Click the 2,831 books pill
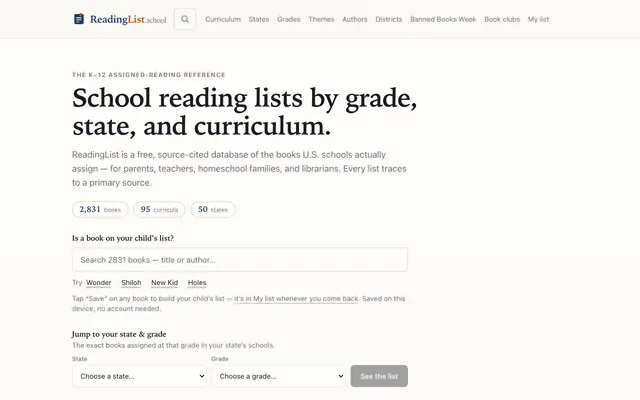640x400 pixels. (x=100, y=209)
